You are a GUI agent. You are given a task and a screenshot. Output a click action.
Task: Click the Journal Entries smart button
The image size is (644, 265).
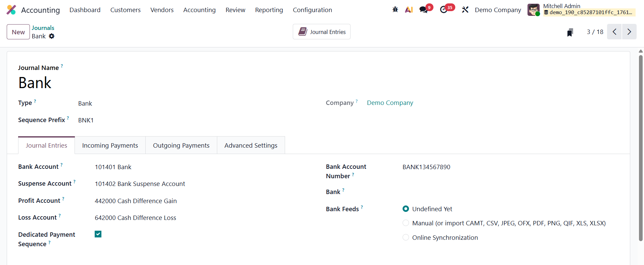pos(322,32)
